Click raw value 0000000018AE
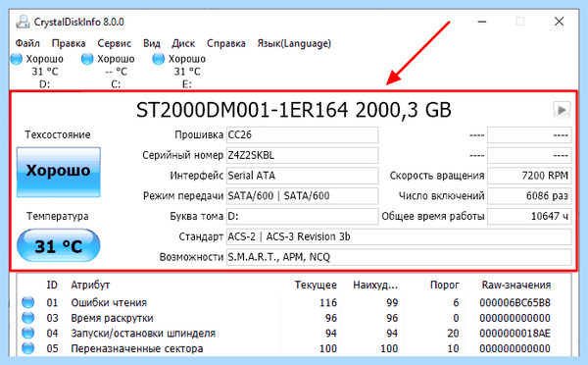588x365 pixels. [x=514, y=333]
